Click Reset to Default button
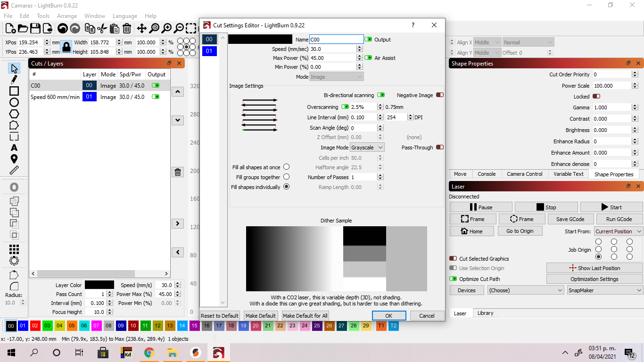Image resolution: width=644 pixels, height=362 pixels. coord(220,316)
